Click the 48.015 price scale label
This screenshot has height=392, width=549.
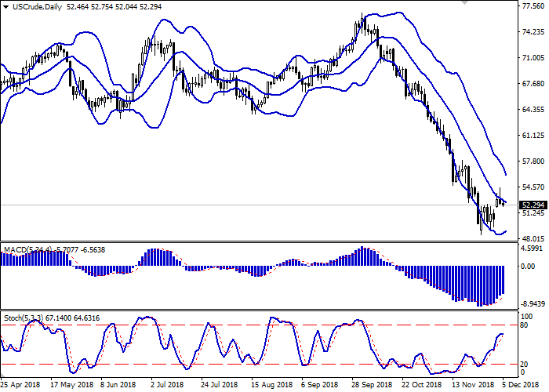point(533,239)
